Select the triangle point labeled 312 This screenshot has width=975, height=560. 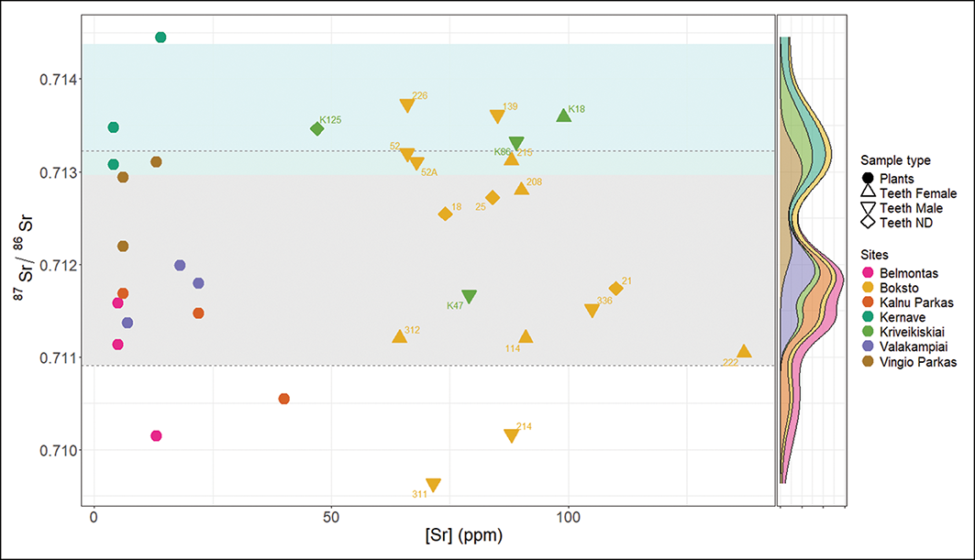(x=400, y=336)
